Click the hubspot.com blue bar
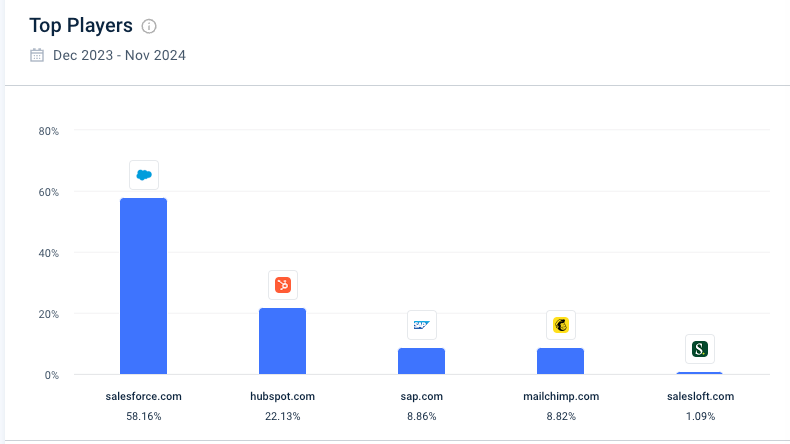Screen dimensions: 790x444 (x=283, y=341)
